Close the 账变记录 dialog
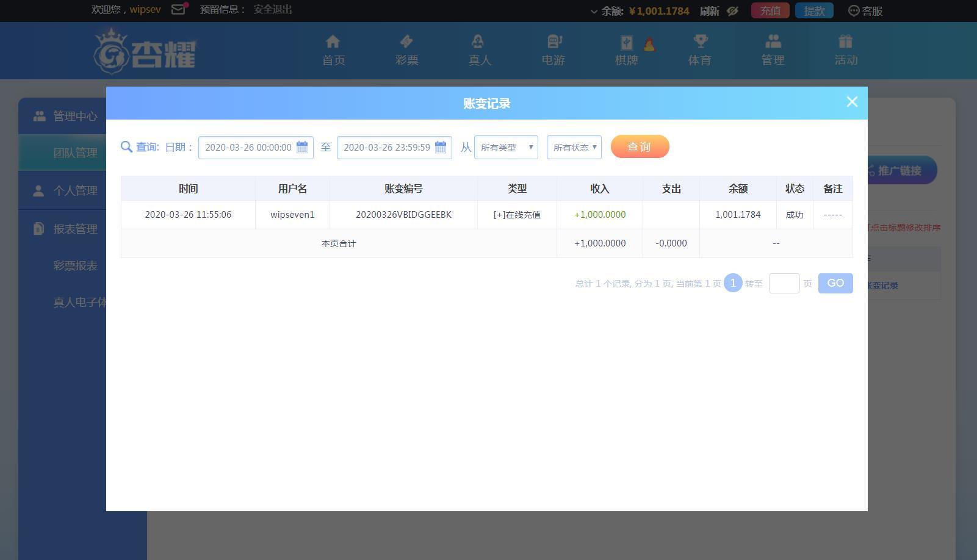This screenshot has height=560, width=977. click(x=852, y=102)
